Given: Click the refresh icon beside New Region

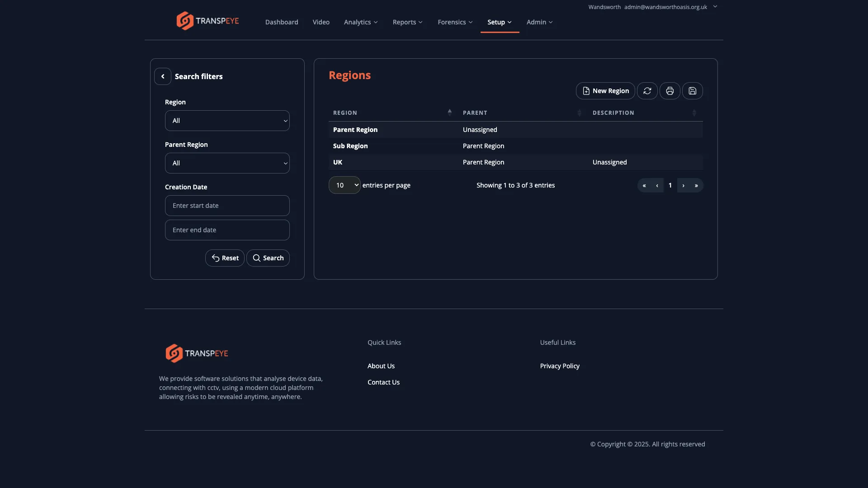Looking at the screenshot, I should click(x=647, y=91).
